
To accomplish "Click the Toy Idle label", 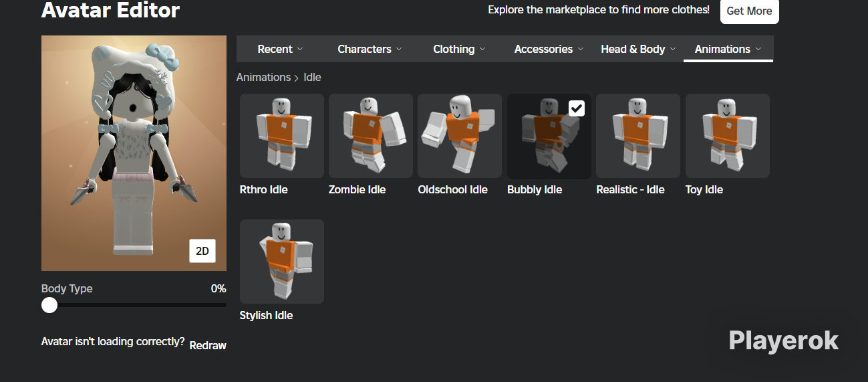I will [704, 189].
